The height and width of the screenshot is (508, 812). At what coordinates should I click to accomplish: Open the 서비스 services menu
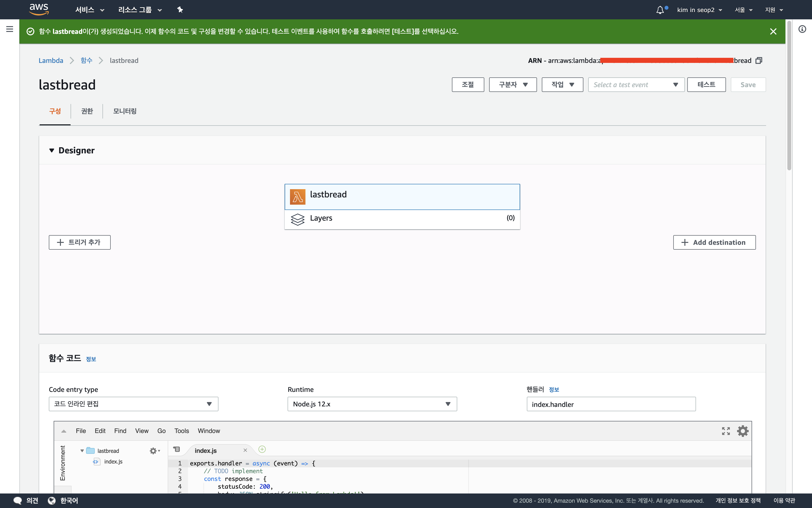[90, 10]
